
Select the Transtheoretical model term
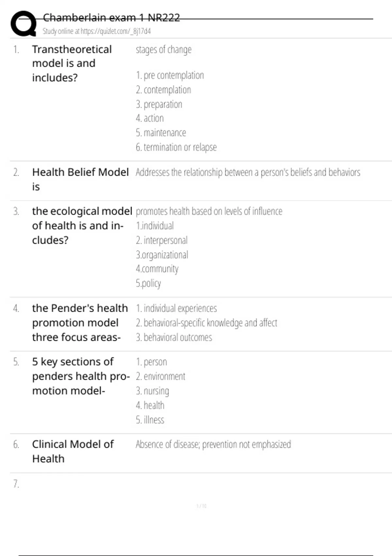pyautogui.click(x=72, y=63)
